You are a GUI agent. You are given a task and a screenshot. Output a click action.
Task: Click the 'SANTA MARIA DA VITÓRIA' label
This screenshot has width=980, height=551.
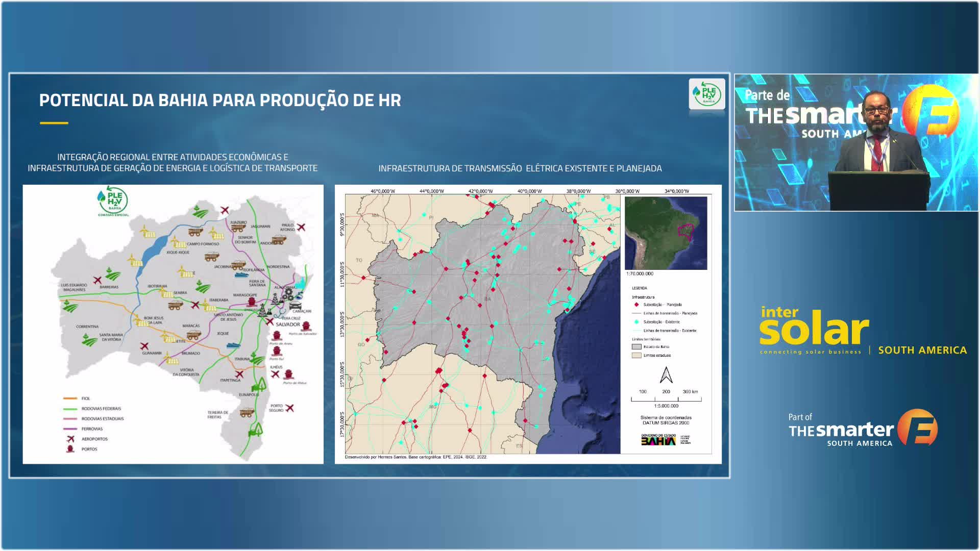111,337
